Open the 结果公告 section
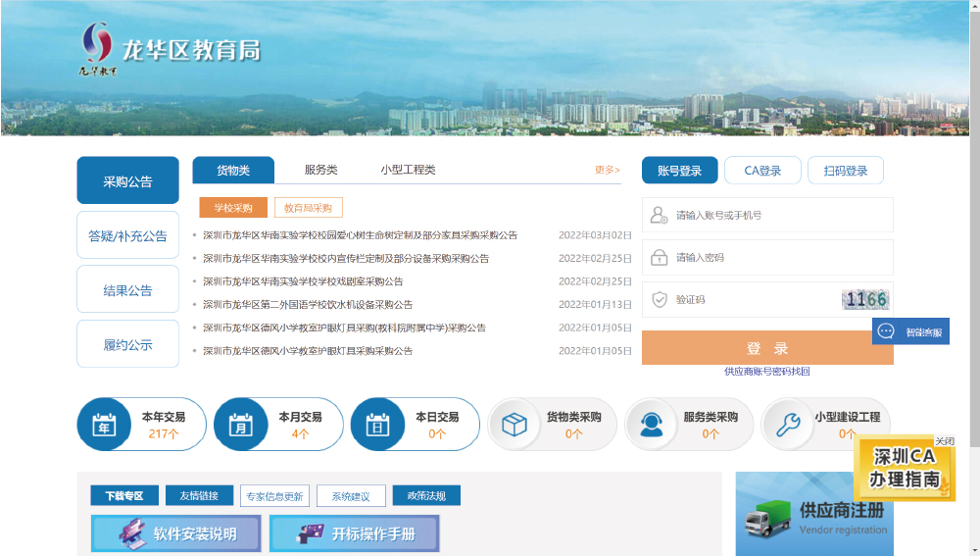Screen dimensions: 980x557 pyautogui.click(x=127, y=290)
